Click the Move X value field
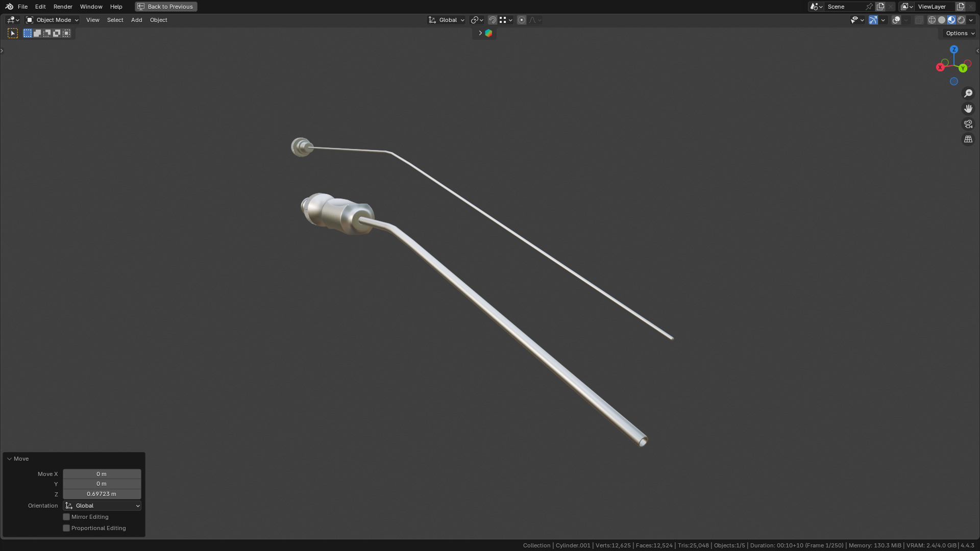The height and width of the screenshot is (551, 980). click(102, 474)
